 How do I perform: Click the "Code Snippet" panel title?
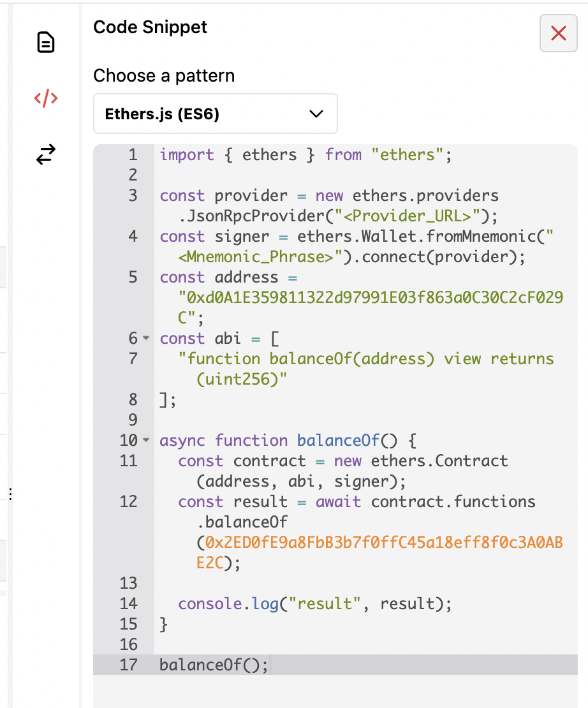tap(150, 27)
